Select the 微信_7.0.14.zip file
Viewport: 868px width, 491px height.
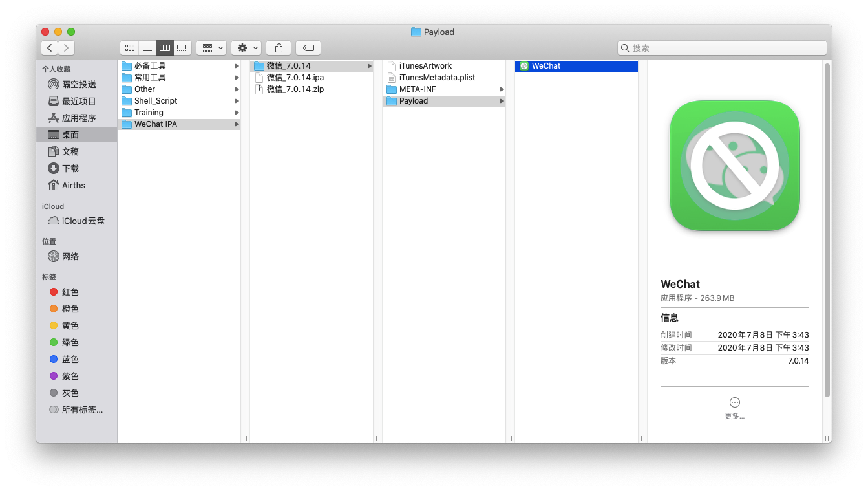[x=312, y=89]
